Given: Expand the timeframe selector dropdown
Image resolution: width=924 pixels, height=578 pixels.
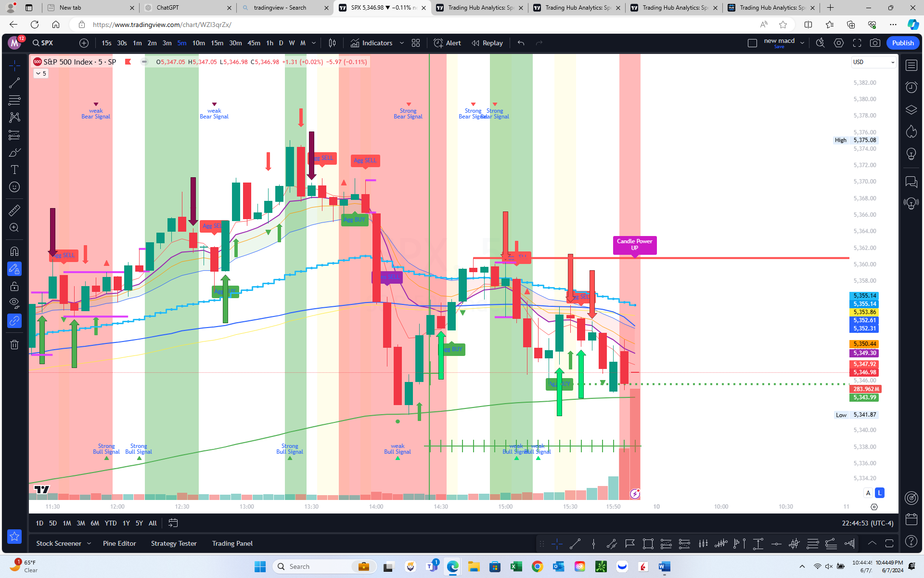Looking at the screenshot, I should pos(313,43).
